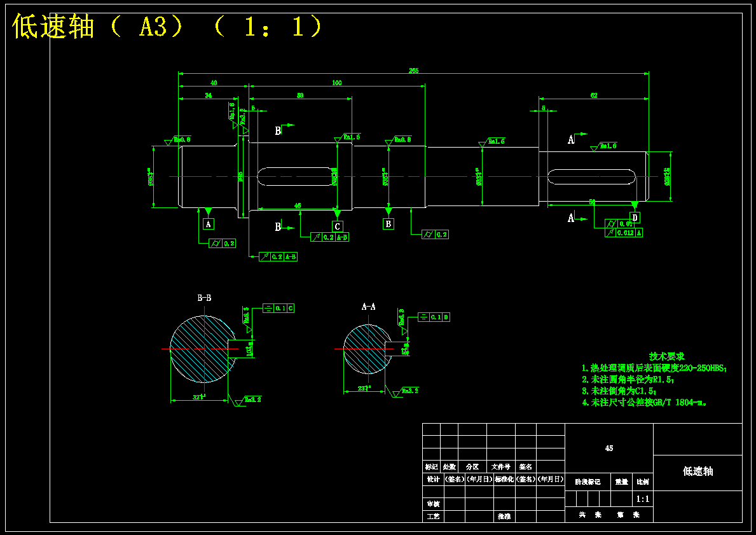Image resolution: width=756 pixels, height=535 pixels.
Task: Select the '0.1 C' symmetry tolerance frame
Action: pyautogui.click(x=278, y=309)
